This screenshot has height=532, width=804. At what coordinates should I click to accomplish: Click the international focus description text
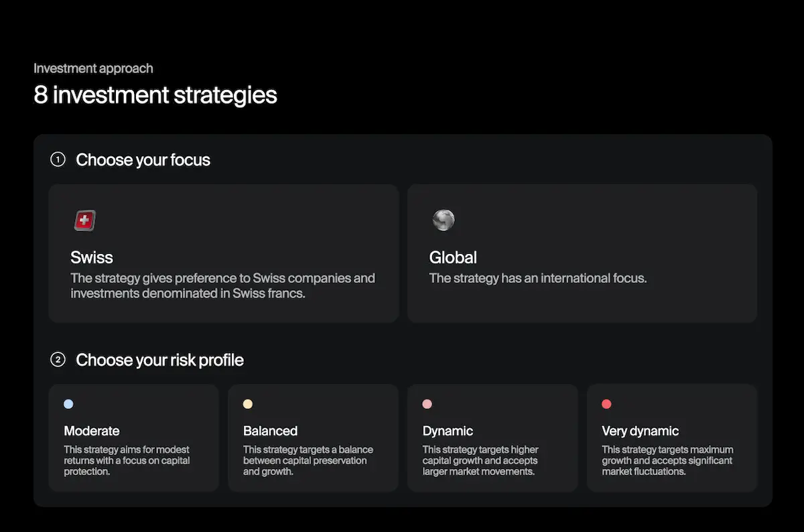(537, 278)
